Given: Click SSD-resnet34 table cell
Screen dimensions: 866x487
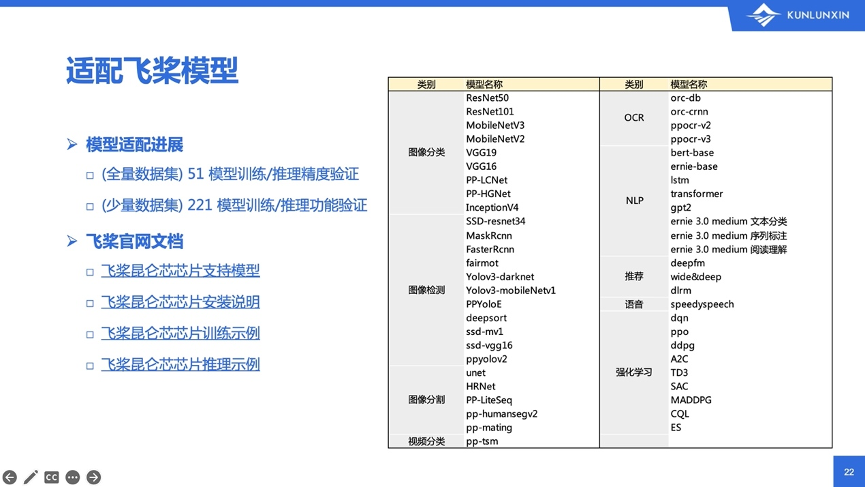Looking at the screenshot, I should click(x=495, y=221).
